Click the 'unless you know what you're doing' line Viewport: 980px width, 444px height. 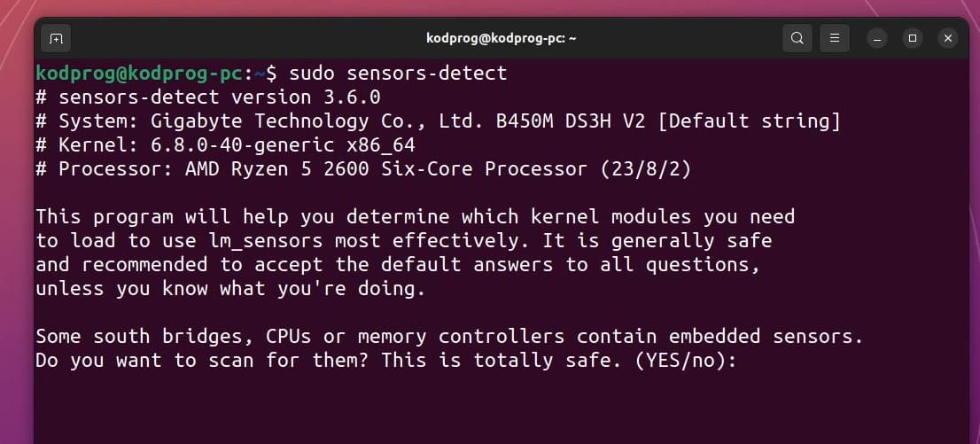tap(230, 289)
